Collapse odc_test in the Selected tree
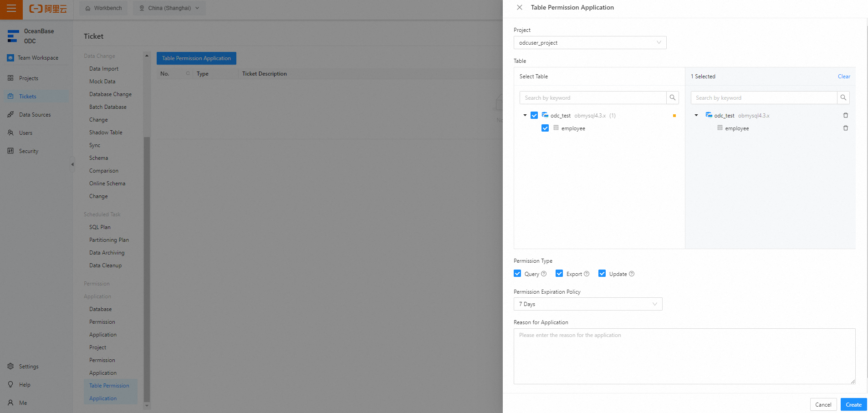The height and width of the screenshot is (413, 868). point(696,116)
